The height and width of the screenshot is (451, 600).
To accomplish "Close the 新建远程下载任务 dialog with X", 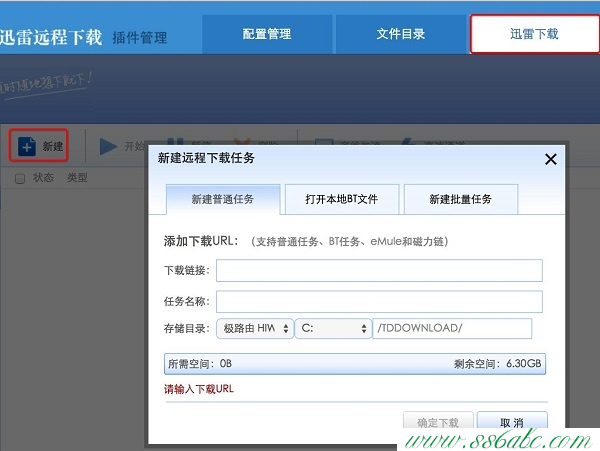I will [550, 159].
